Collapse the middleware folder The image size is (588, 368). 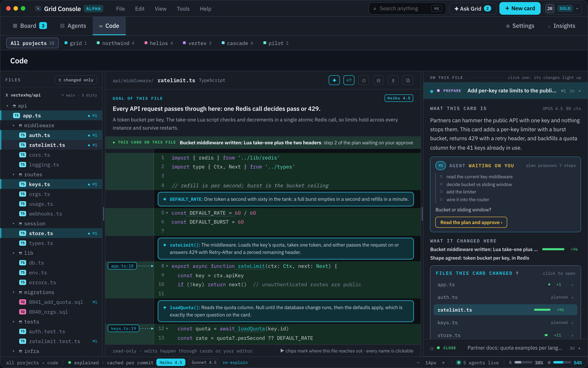pyautogui.click(x=14, y=126)
